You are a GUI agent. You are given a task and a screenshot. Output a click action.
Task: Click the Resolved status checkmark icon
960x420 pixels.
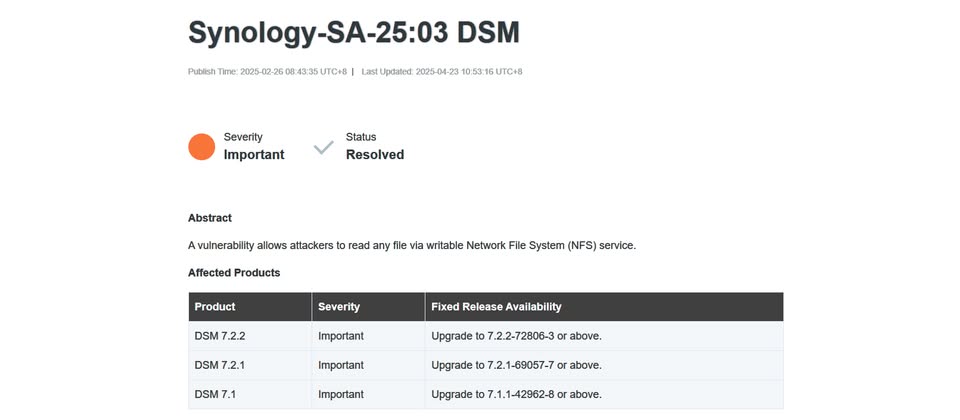click(x=323, y=147)
